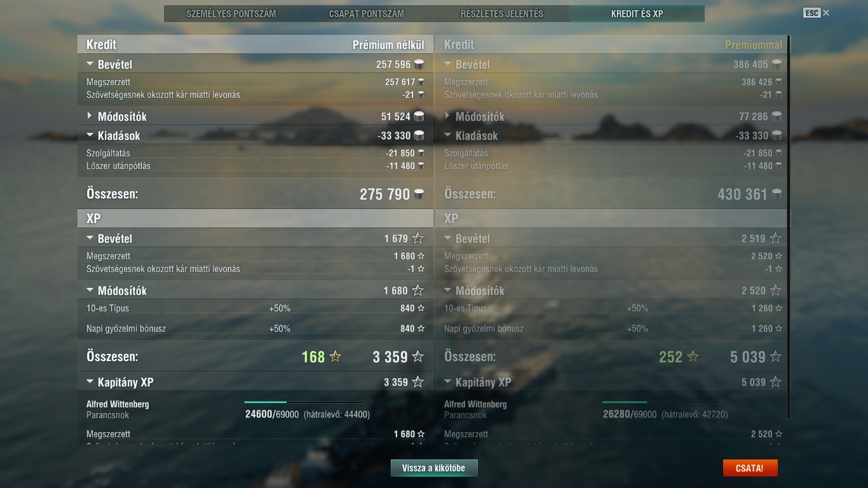The image size is (868, 488).
Task: Click the star icon beside premium 5 039 XP
Action: (775, 356)
